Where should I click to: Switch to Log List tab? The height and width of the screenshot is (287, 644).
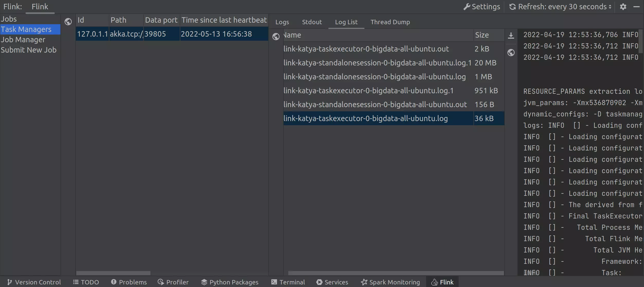[346, 22]
